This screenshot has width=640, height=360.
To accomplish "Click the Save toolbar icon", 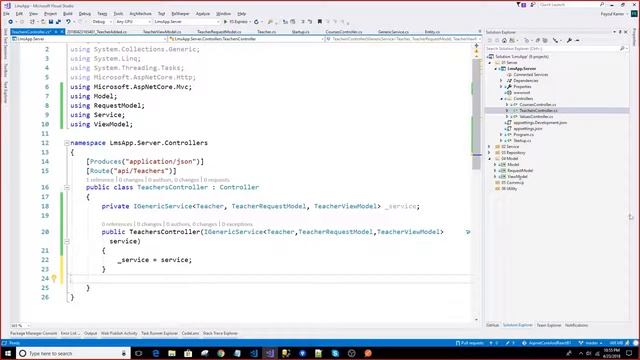I will coord(51,22).
